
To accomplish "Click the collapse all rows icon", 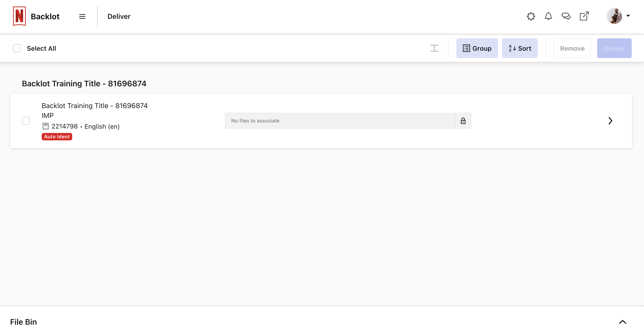I will point(434,48).
